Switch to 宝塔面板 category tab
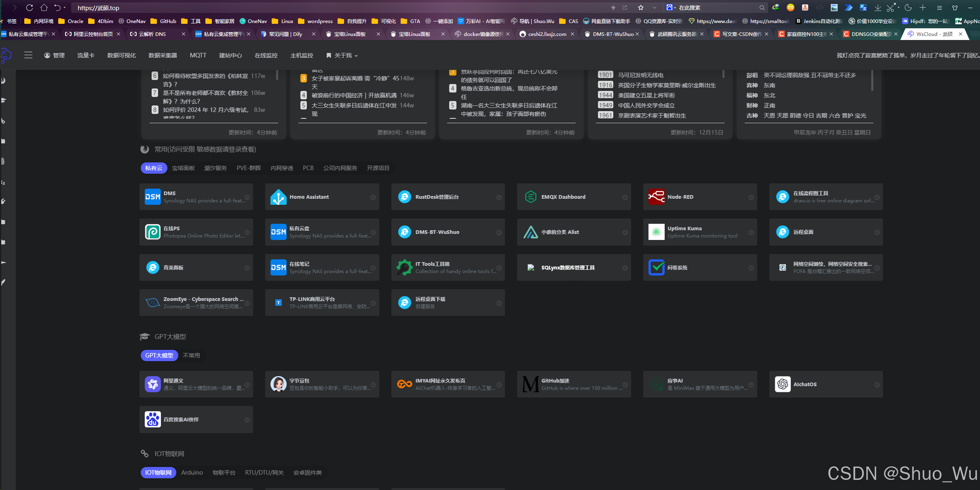The height and width of the screenshot is (490, 980). 183,168
